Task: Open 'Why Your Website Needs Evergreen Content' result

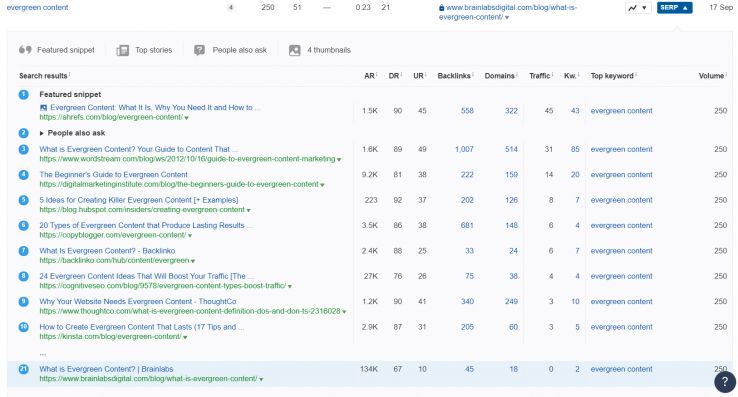Action: (138, 302)
